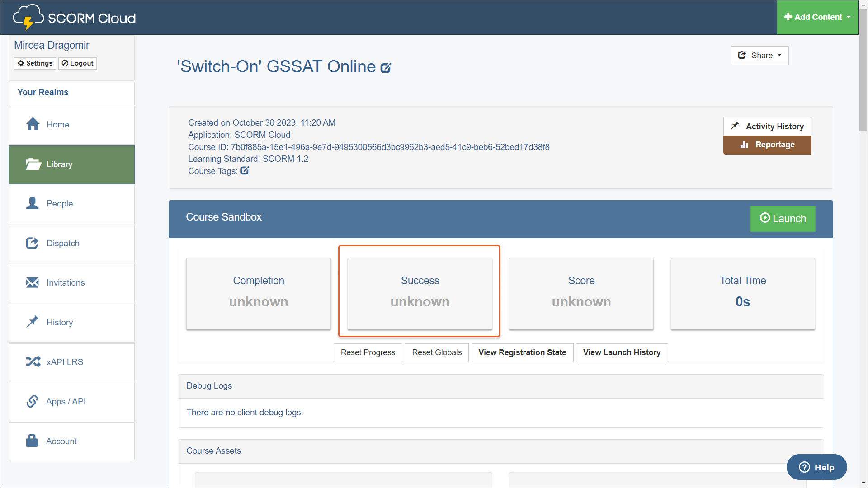Open Home from the sidebar house icon
Image resolution: width=868 pixels, height=488 pixels.
tap(33, 124)
